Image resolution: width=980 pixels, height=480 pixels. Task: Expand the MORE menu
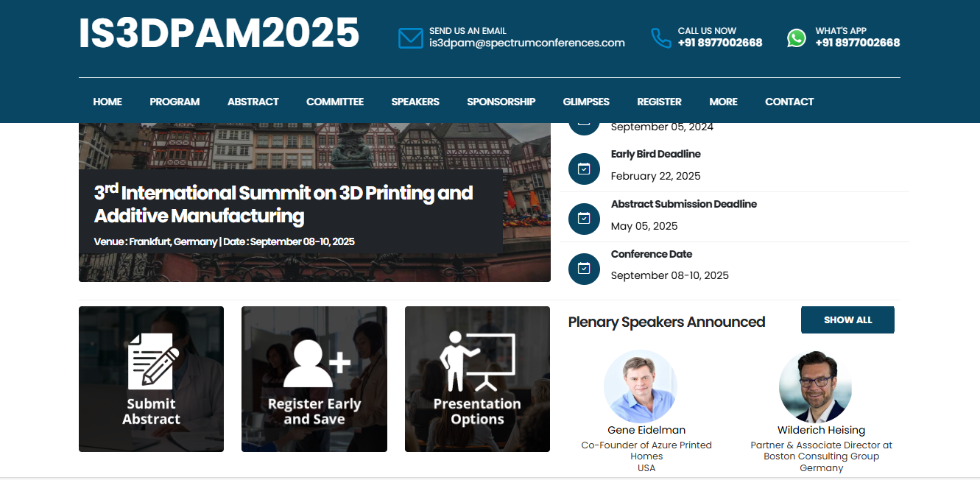(723, 102)
